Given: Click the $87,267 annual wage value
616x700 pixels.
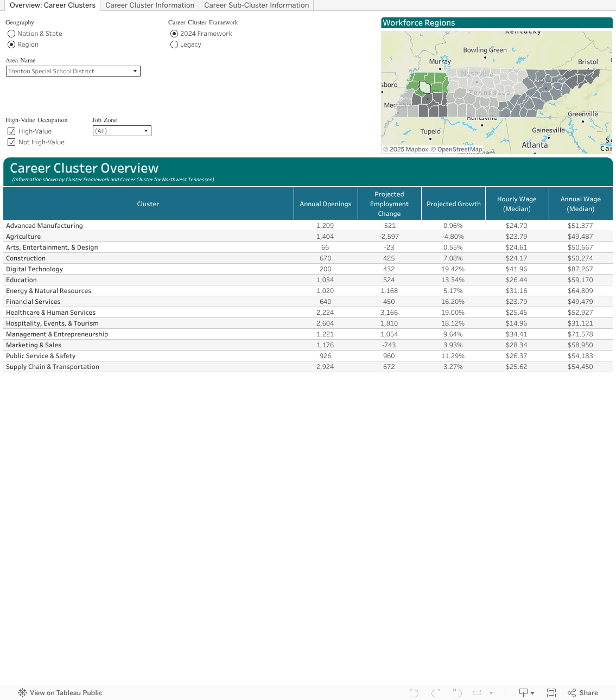Looking at the screenshot, I should (580, 269).
